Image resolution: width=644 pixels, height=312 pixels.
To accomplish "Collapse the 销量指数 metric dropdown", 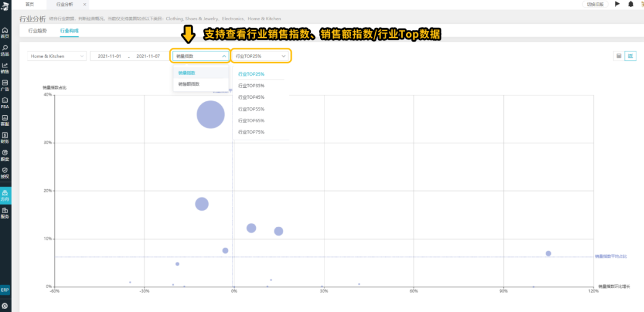I will click(200, 56).
